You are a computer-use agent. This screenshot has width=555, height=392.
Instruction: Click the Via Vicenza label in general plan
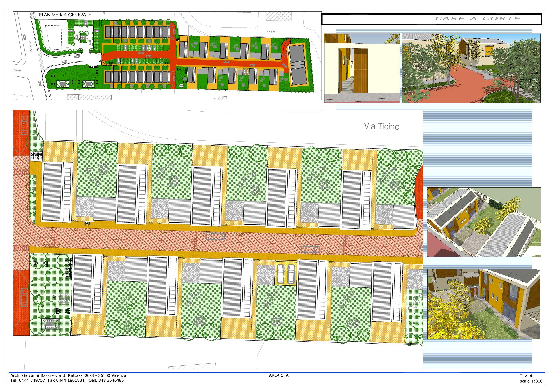tap(31, 46)
